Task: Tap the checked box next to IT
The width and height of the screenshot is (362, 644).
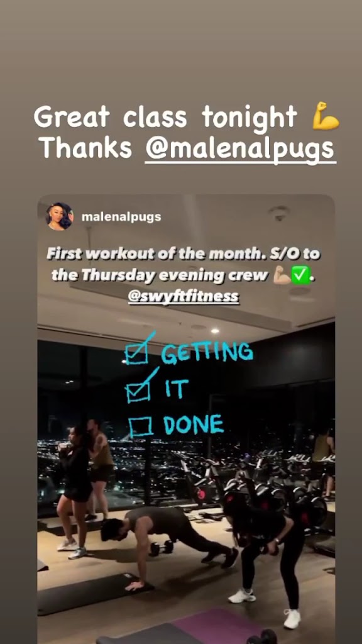Action: [140, 386]
